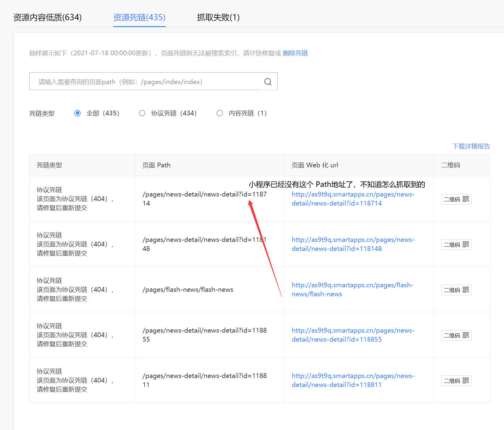Open QR code for id=118855 row
Viewport: 504px width, 430px height.
click(456, 335)
